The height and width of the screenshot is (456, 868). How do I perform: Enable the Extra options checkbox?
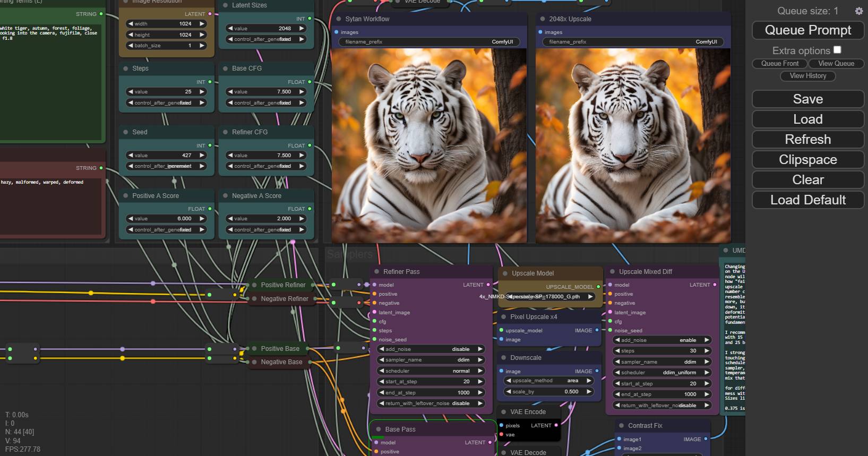click(x=837, y=50)
